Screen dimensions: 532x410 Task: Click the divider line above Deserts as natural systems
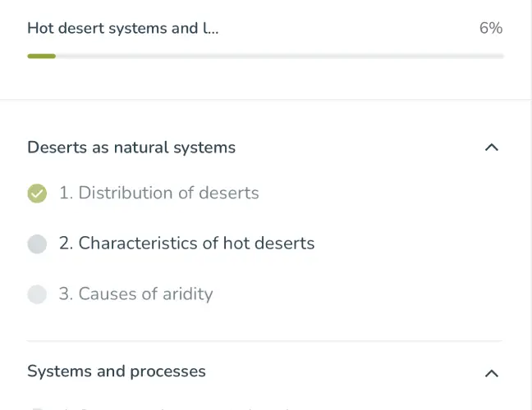[266, 101]
